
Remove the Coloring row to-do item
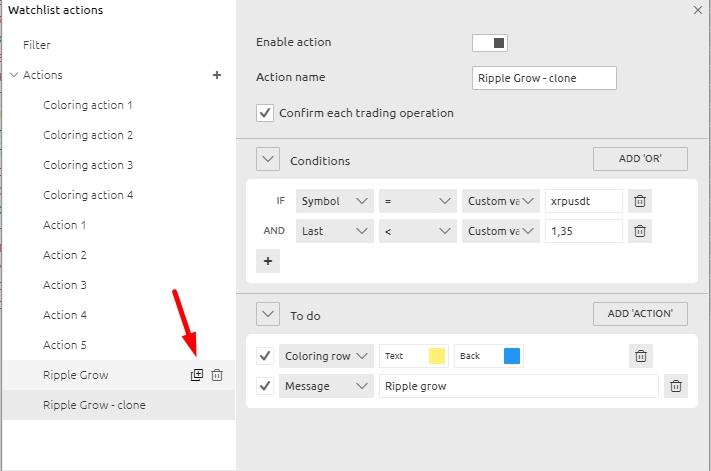click(641, 356)
